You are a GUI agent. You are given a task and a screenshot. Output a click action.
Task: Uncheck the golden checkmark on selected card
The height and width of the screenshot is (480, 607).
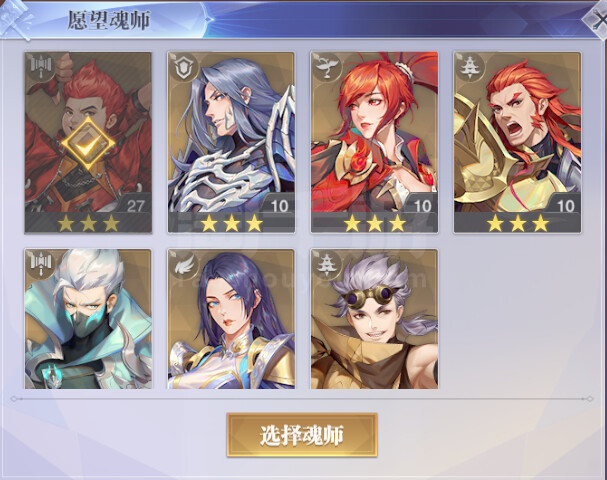(88, 144)
